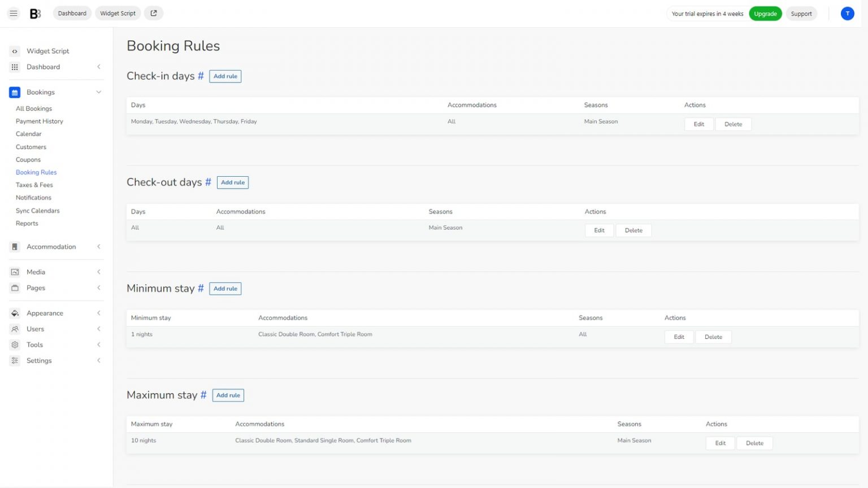Click the Accommodation building icon

(14, 246)
